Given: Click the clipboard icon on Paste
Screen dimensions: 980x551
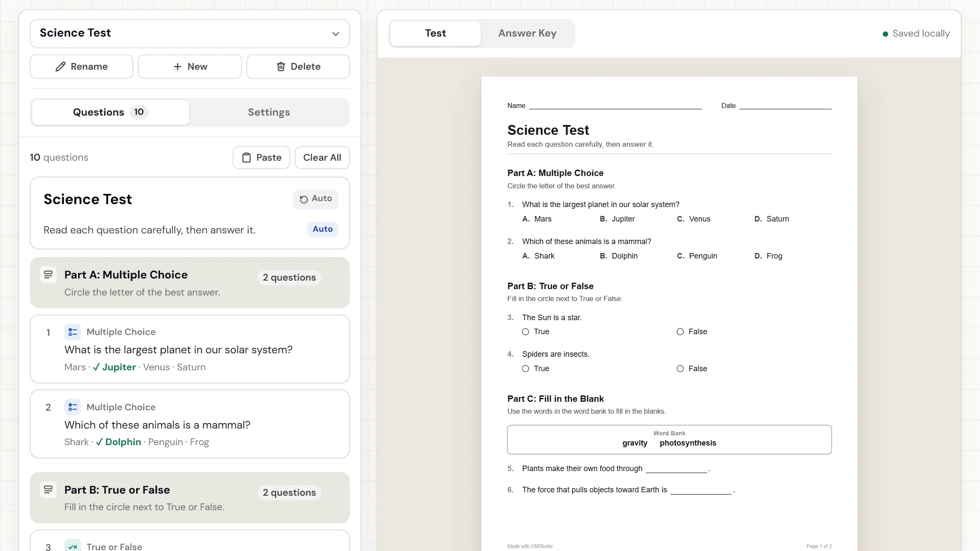Looking at the screenshot, I should [246, 158].
